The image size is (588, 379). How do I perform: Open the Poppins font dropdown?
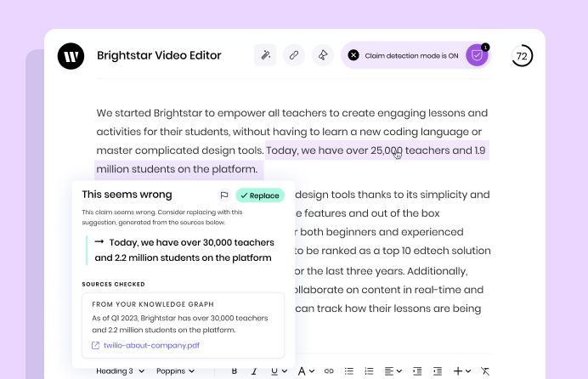pyautogui.click(x=175, y=371)
